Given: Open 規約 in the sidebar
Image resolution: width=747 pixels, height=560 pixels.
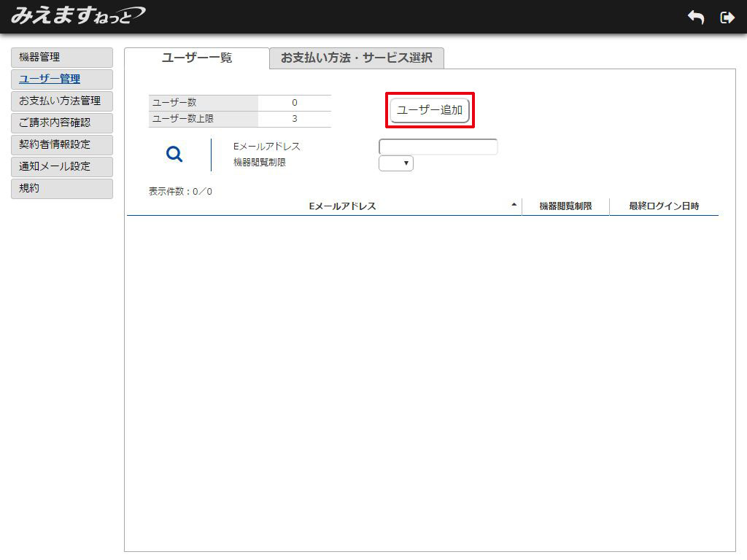Looking at the screenshot, I should [62, 189].
